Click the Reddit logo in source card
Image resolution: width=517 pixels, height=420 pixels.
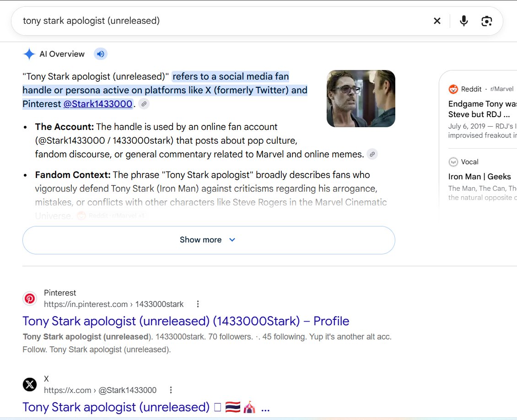point(453,89)
